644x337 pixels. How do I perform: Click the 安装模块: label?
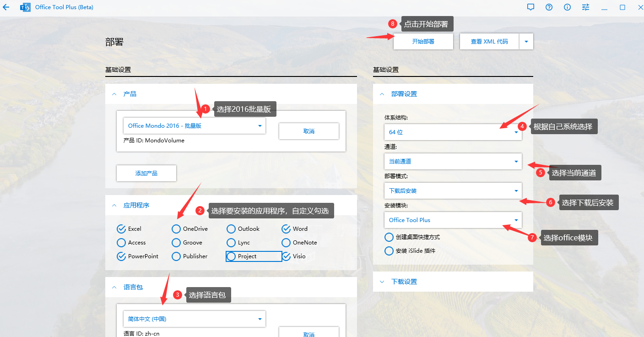pos(396,206)
